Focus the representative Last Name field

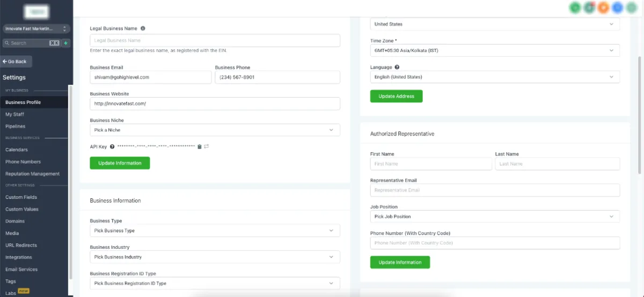click(x=558, y=164)
